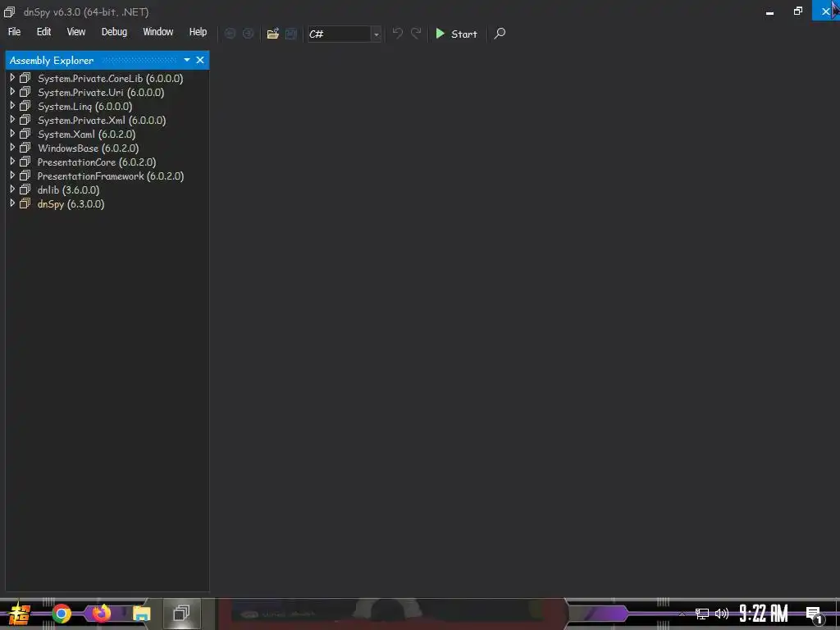This screenshot has height=630, width=840.
Task: Restore down the dnSpy window
Action: 798,11
